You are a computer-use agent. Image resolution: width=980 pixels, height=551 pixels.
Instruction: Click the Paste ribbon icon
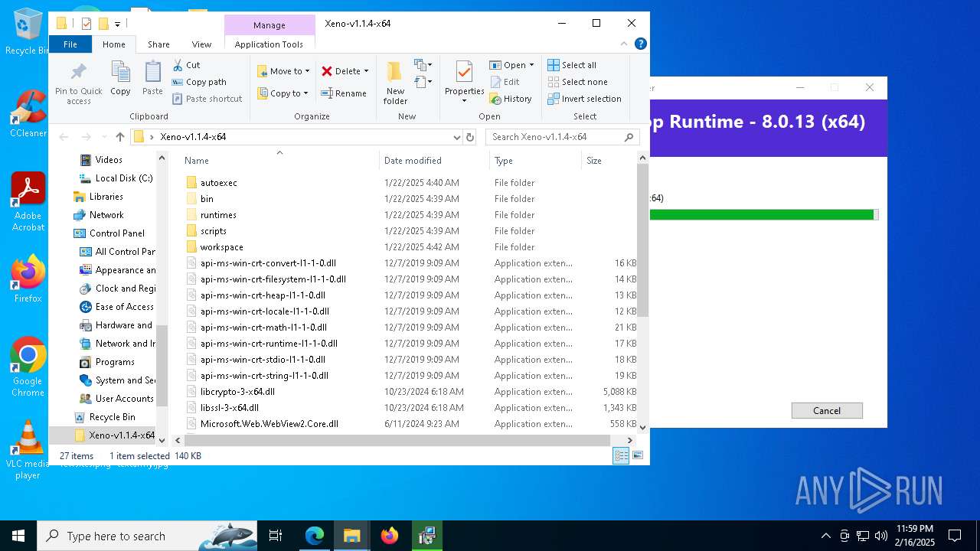tap(152, 79)
